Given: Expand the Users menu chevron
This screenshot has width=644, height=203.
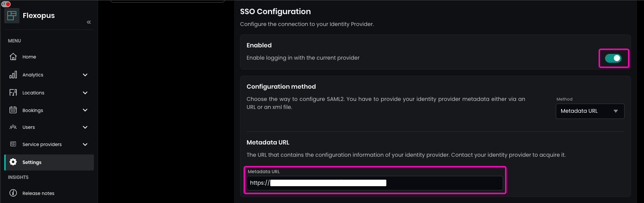Looking at the screenshot, I should tap(85, 127).
